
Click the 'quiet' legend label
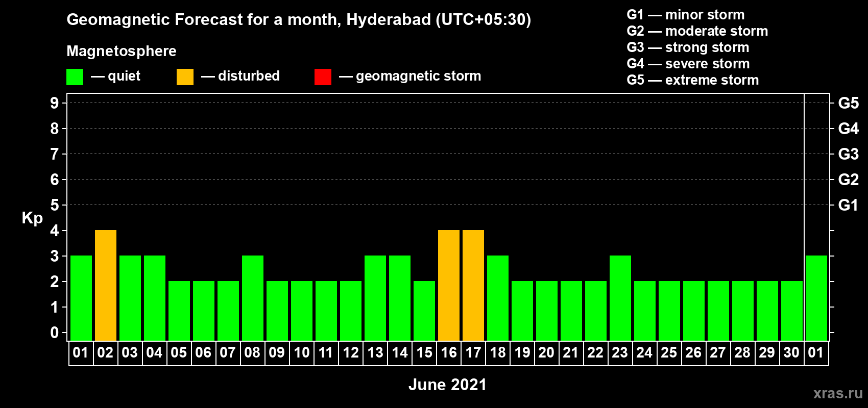coord(124,76)
